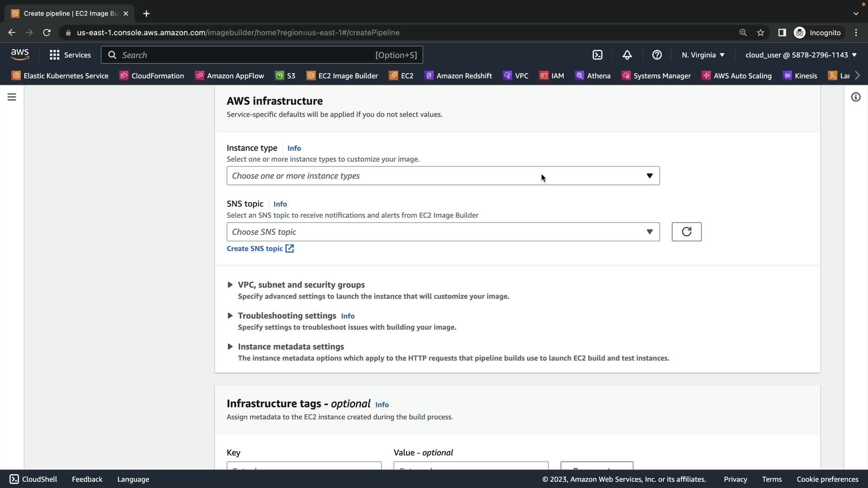The image size is (868, 488).
Task: Open the Choose SNS topic dropdown
Action: click(443, 232)
